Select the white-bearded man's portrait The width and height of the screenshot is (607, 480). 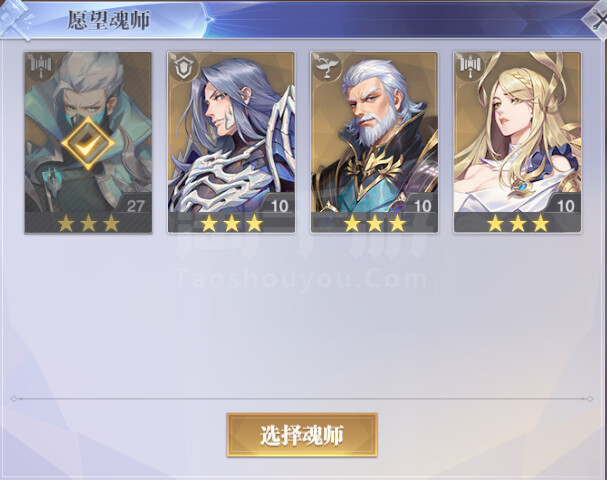374,142
